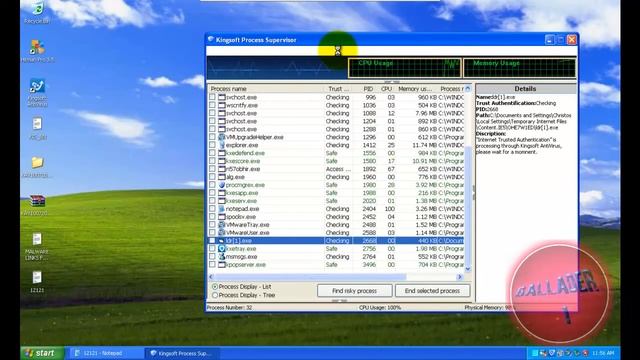Click the security shield system tray icon

click(x=552, y=353)
